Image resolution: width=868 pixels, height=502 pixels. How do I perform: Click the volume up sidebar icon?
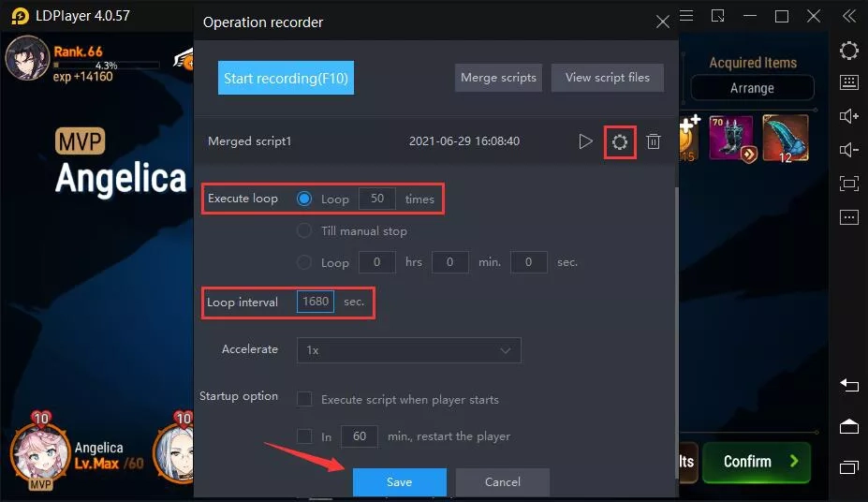[x=848, y=116]
